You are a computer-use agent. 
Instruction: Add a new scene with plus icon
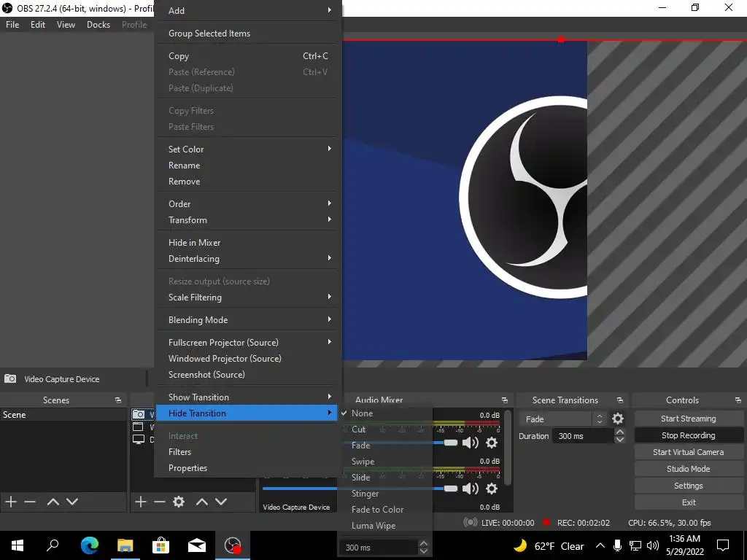[x=11, y=502]
